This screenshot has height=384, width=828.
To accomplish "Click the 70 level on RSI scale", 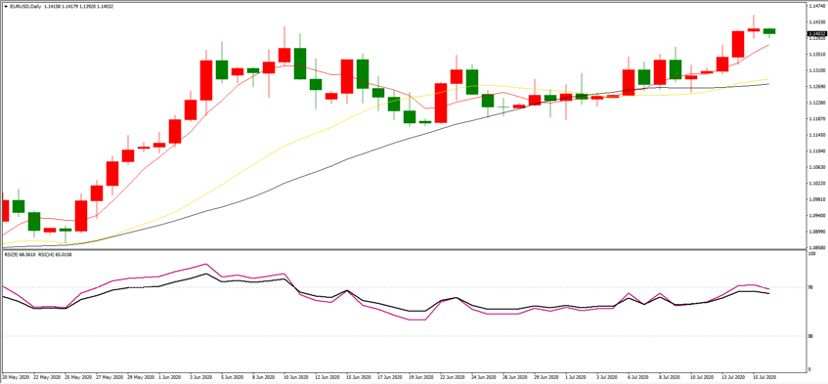I will [810, 287].
